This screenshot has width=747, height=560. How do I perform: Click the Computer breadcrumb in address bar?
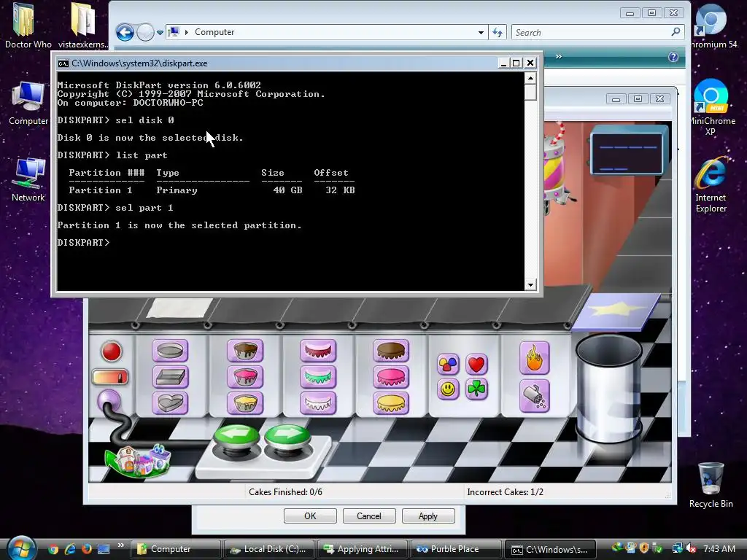coord(214,32)
